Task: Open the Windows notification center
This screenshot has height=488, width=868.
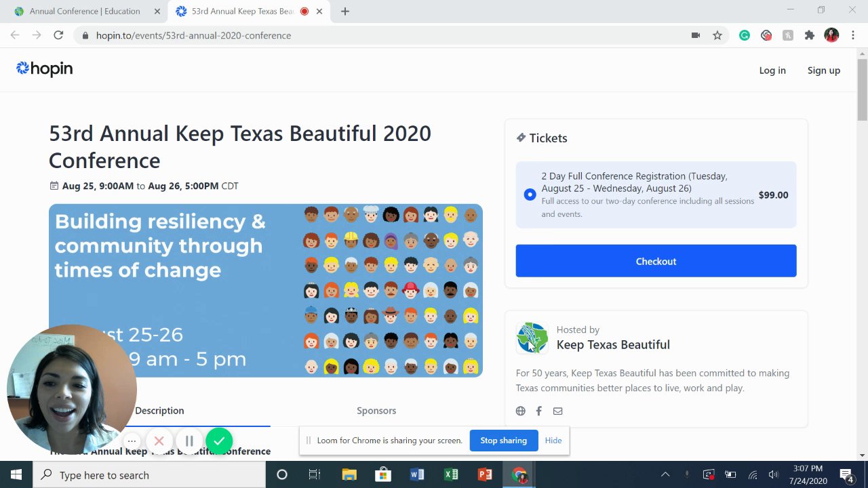Action: click(x=847, y=474)
